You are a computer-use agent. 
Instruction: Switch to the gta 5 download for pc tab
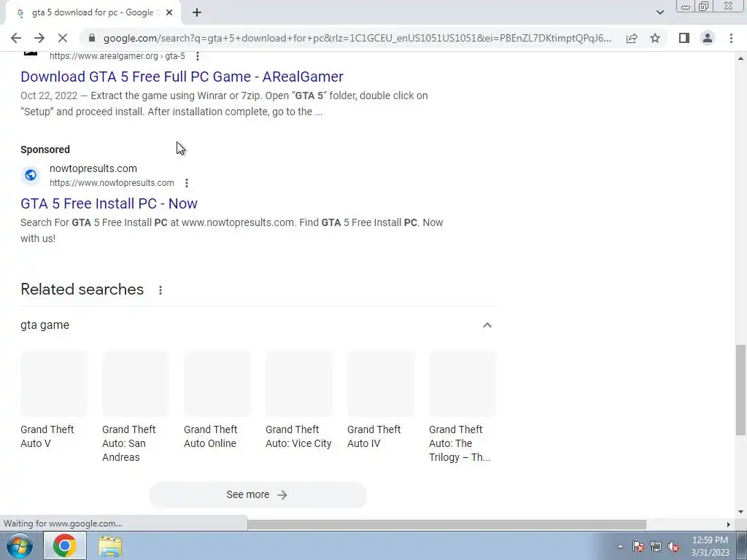click(x=91, y=12)
